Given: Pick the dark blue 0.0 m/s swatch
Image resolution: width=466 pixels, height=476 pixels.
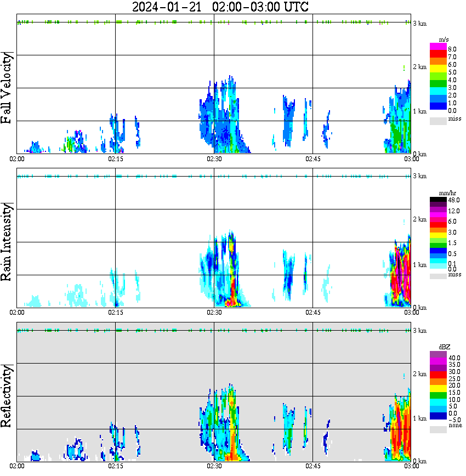Looking at the screenshot, I should 438,106.
